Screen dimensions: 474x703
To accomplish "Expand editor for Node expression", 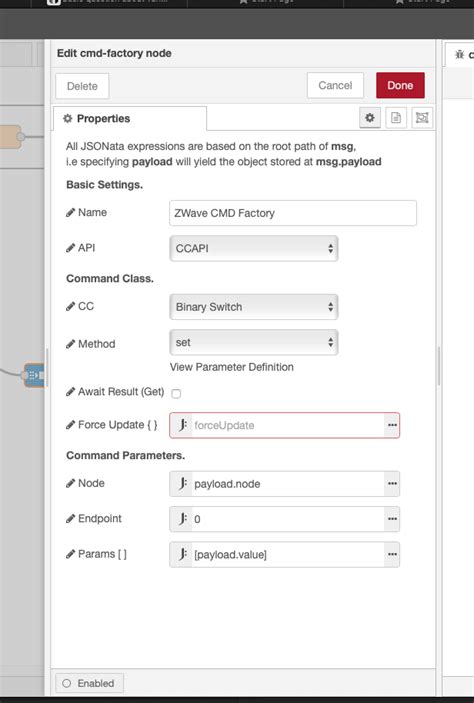I will coord(392,484).
